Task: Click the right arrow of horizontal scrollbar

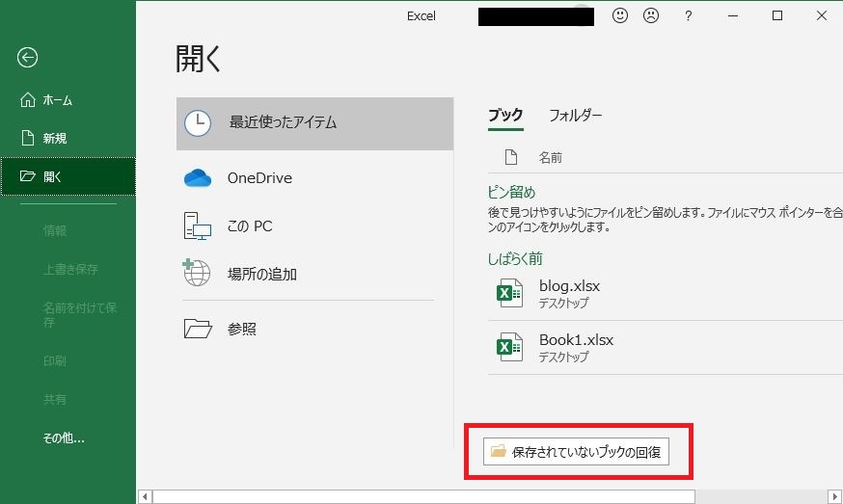Action: pyautogui.click(x=835, y=496)
